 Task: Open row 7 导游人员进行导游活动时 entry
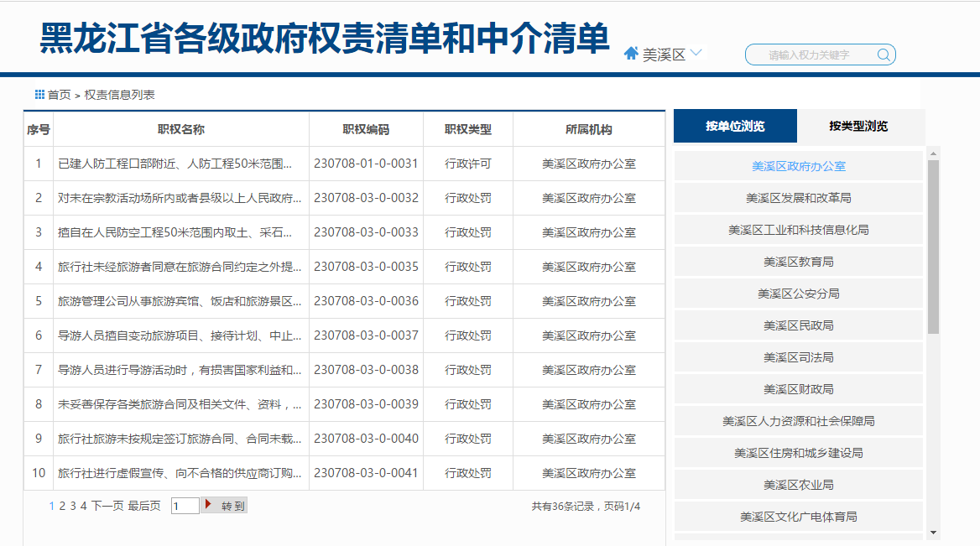point(180,370)
